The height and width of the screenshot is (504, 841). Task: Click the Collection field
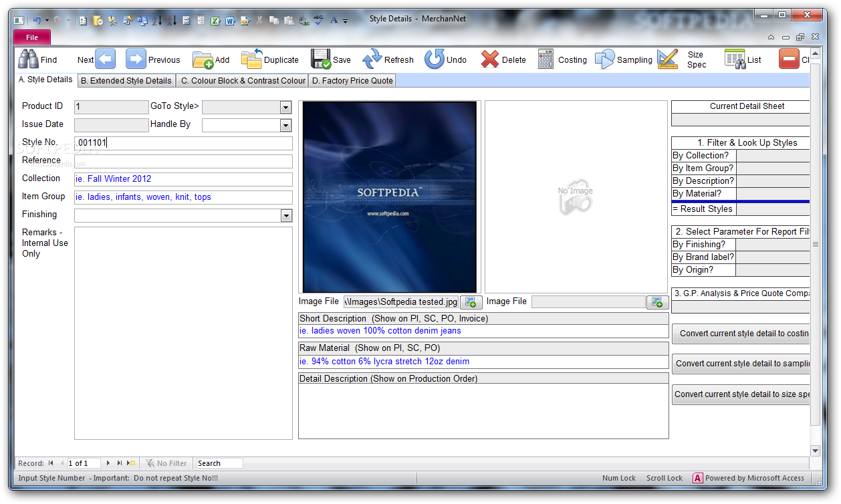183,179
